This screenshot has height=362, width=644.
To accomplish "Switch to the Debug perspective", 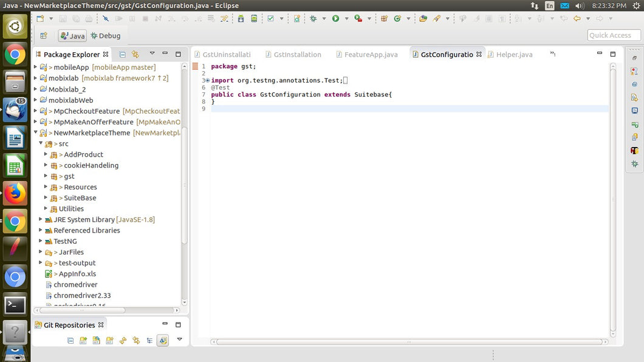I will [106, 36].
